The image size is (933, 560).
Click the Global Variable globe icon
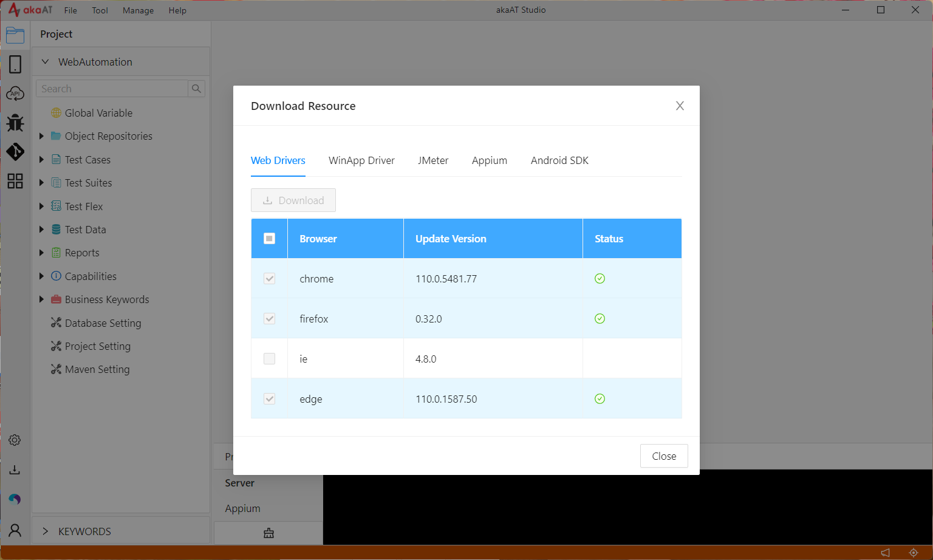click(x=56, y=113)
